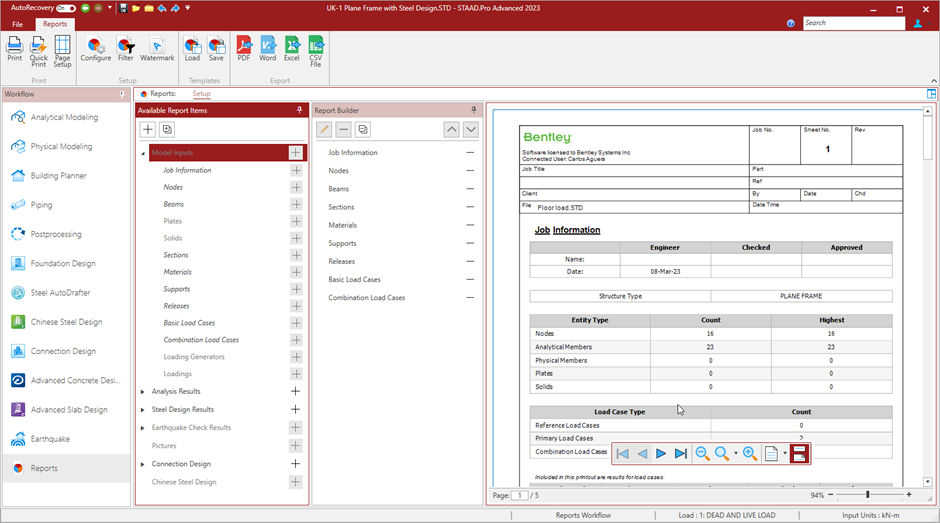Open the File menu
Screen dimensions: 940x523
tap(17, 24)
